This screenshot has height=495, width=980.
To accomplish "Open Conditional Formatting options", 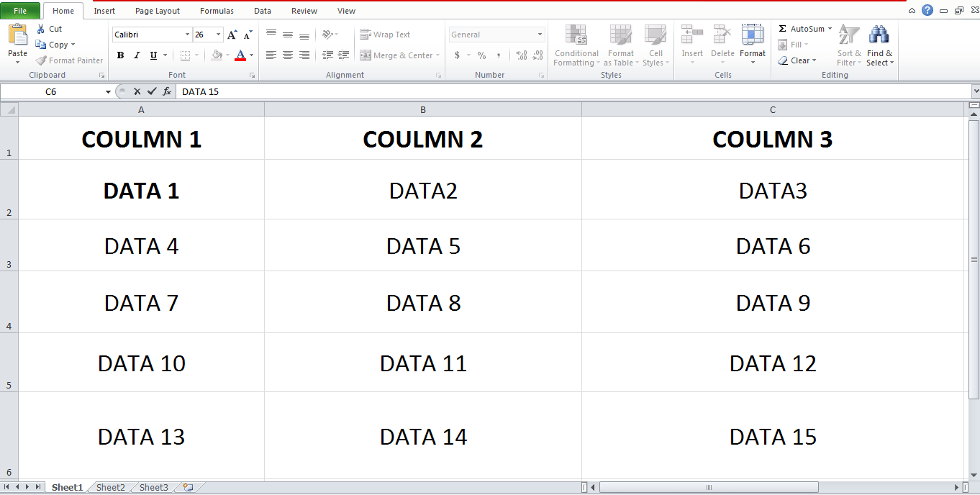I will [576, 45].
